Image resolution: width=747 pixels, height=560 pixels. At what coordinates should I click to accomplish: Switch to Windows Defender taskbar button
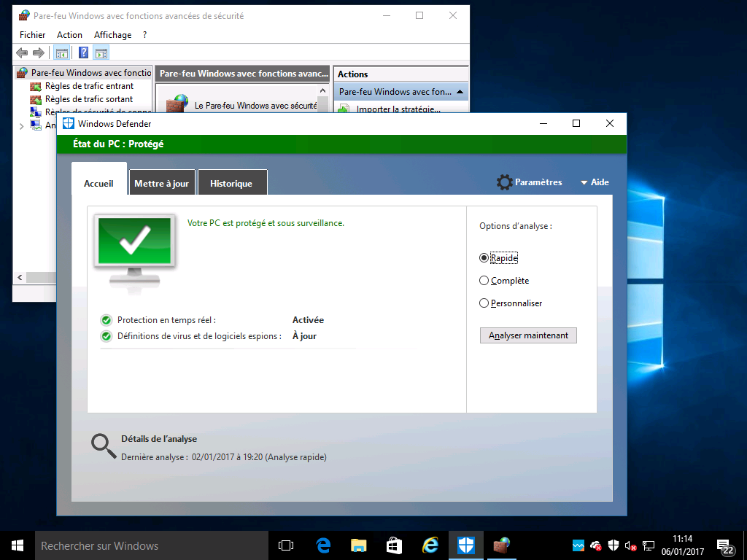(x=466, y=545)
